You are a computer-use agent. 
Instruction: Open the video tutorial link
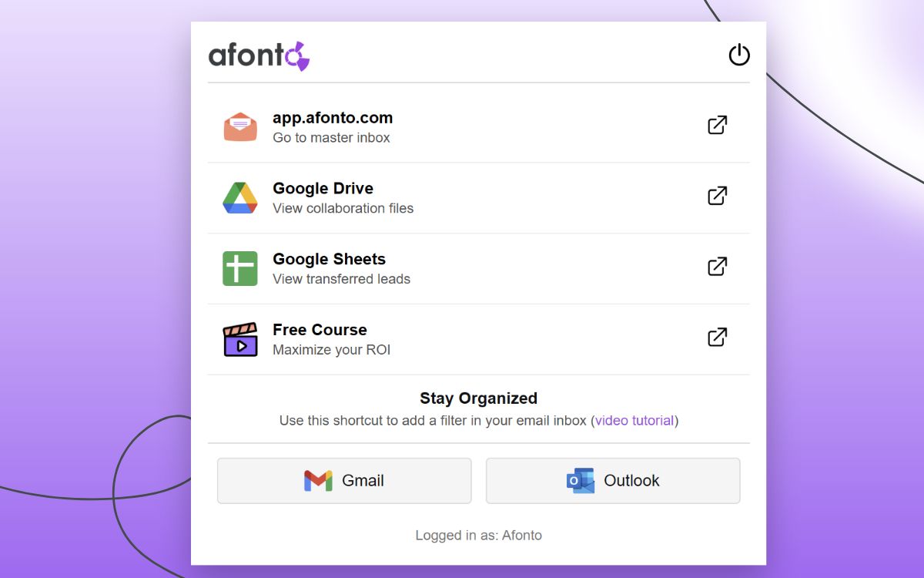635,421
